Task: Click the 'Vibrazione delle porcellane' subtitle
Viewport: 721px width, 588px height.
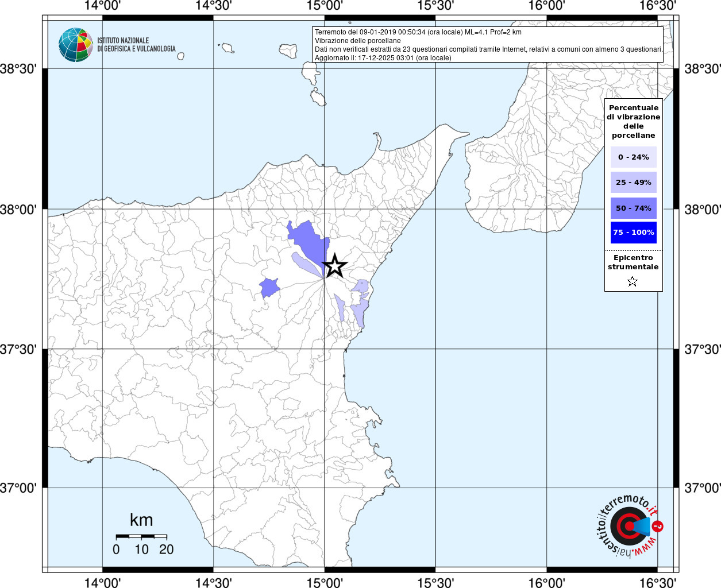Action: tap(357, 41)
